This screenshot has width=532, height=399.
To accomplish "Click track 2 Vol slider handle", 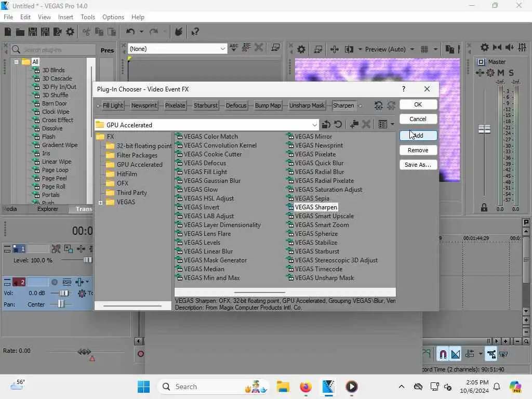I will coord(64,293).
